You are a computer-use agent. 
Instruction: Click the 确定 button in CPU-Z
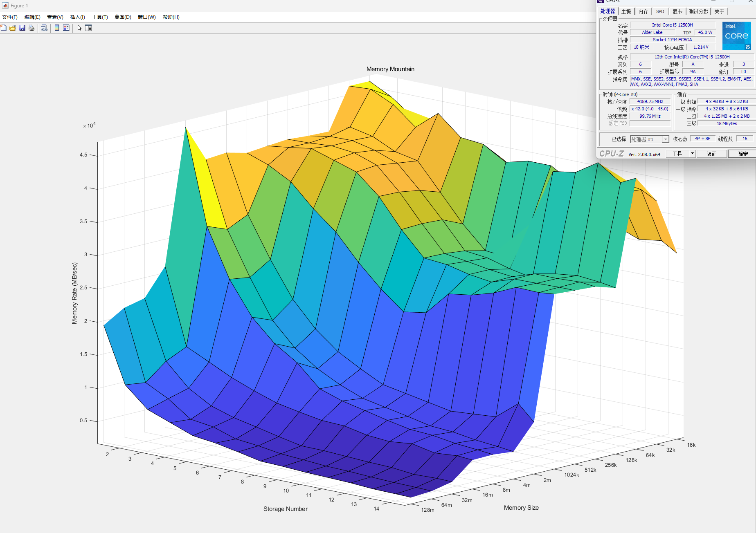pos(743,154)
